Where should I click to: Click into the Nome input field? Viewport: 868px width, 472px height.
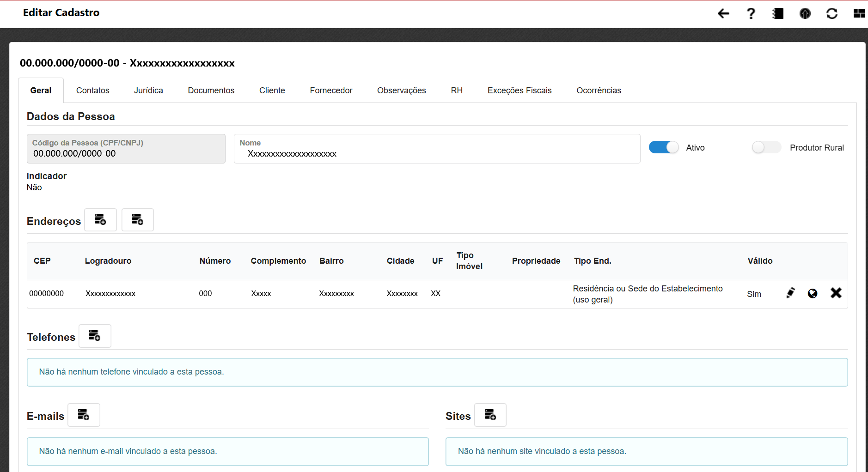tap(437, 154)
